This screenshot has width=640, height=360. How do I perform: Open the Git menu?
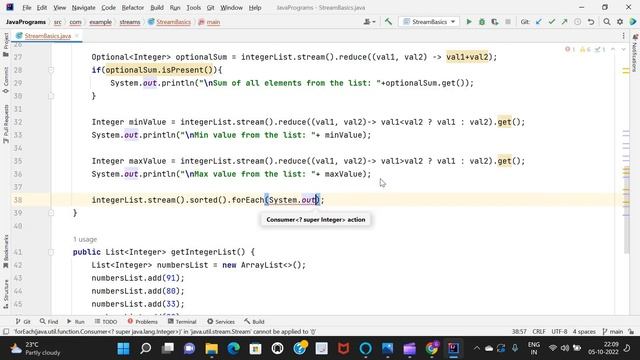210,7
